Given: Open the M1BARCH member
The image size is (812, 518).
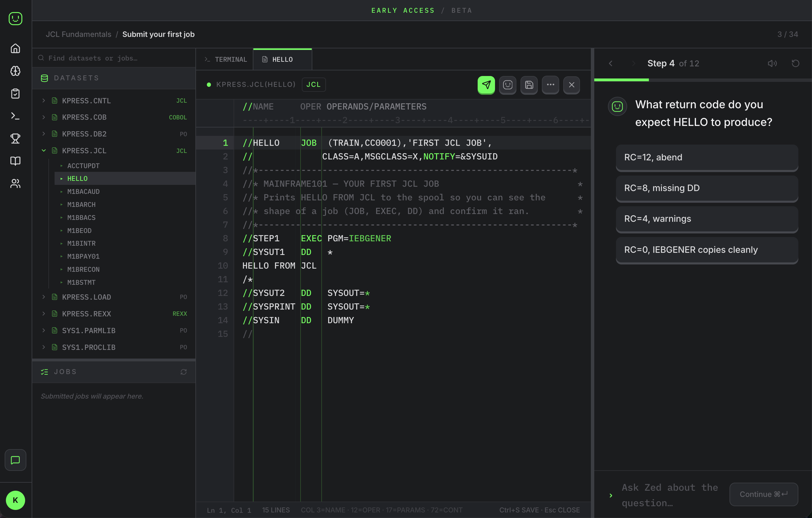Looking at the screenshot, I should 125,204.
